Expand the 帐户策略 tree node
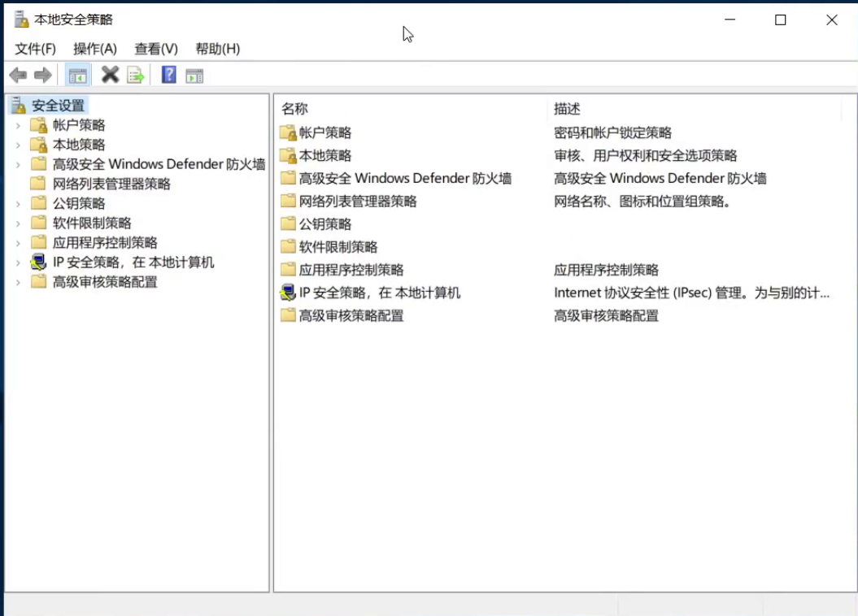This screenshot has height=616, width=858. 18,125
